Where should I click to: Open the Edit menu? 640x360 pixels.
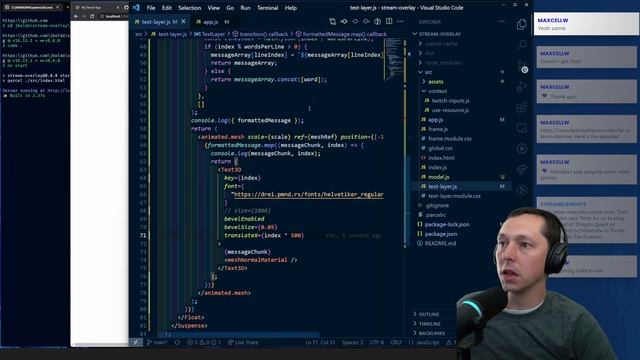tap(167, 8)
